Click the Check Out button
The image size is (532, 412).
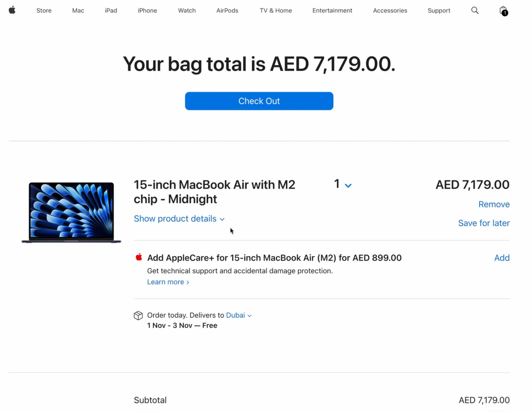tap(259, 101)
